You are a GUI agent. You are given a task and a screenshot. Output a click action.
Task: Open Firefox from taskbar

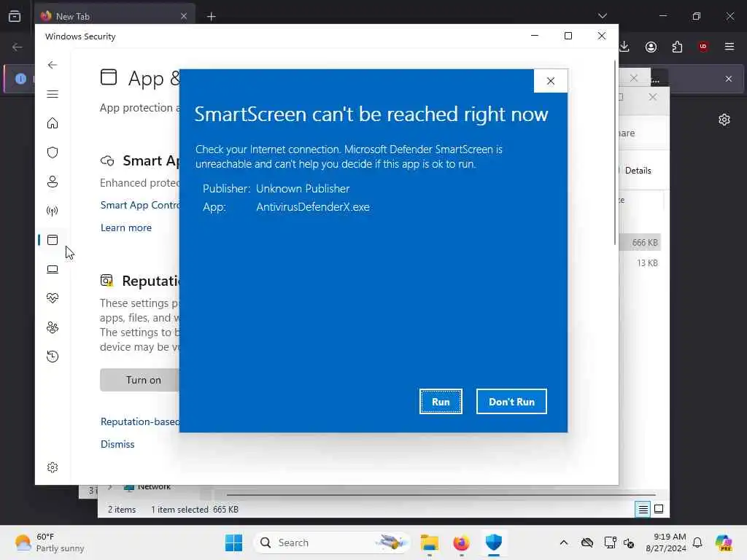tap(461, 542)
